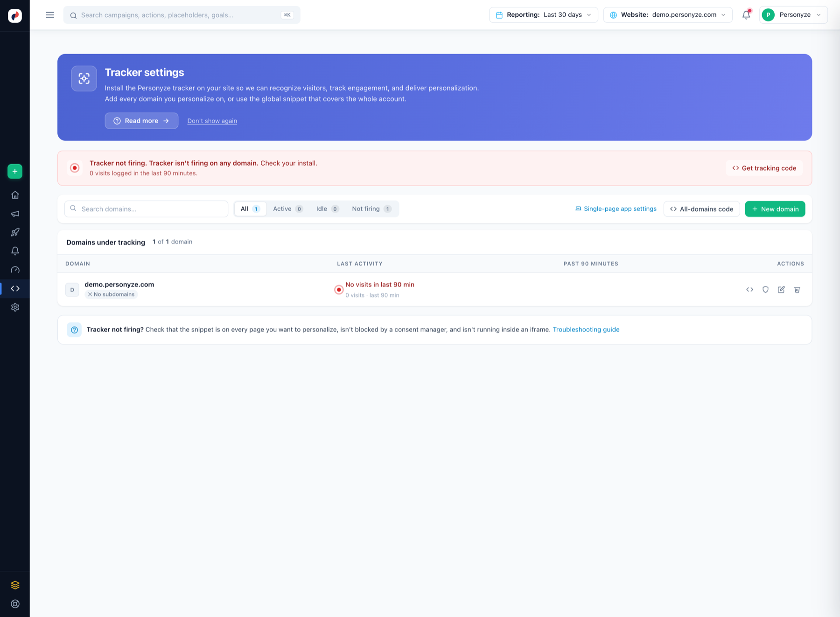Image resolution: width=840 pixels, height=617 pixels.
Task: Click the yellow layers icon in sidebar
Action: (x=15, y=585)
